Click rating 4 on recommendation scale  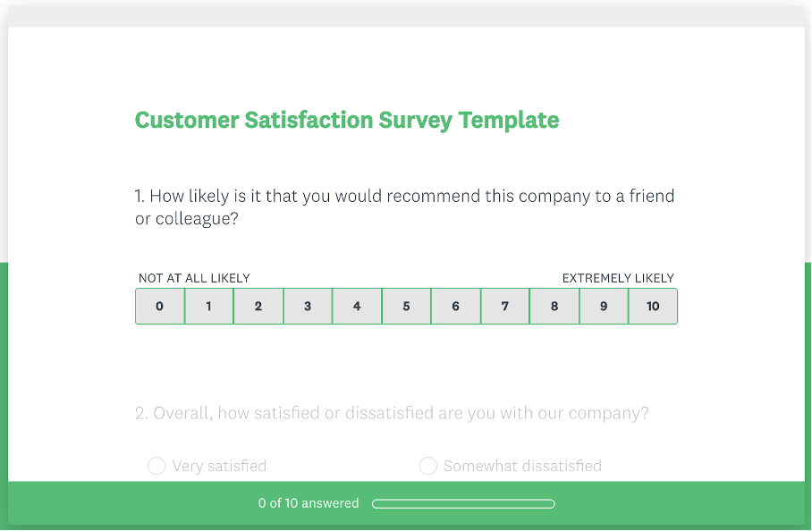pos(357,306)
